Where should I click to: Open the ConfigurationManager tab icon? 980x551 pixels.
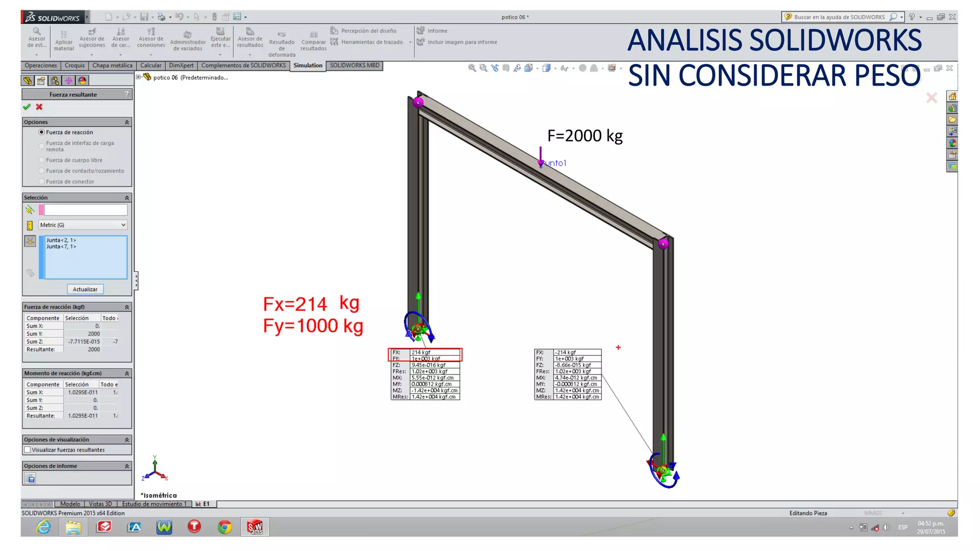[55, 80]
